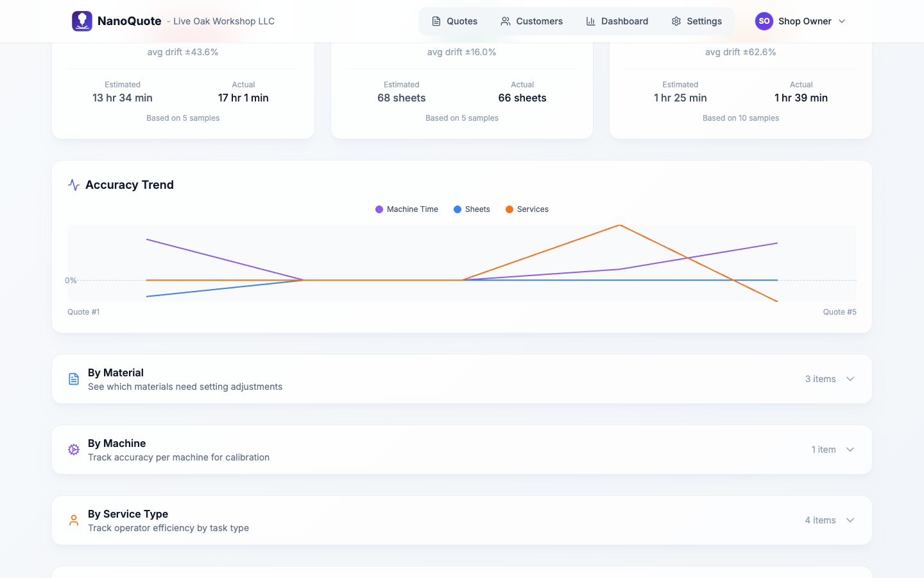Toggle Sheets series in chart legend

[472, 209]
